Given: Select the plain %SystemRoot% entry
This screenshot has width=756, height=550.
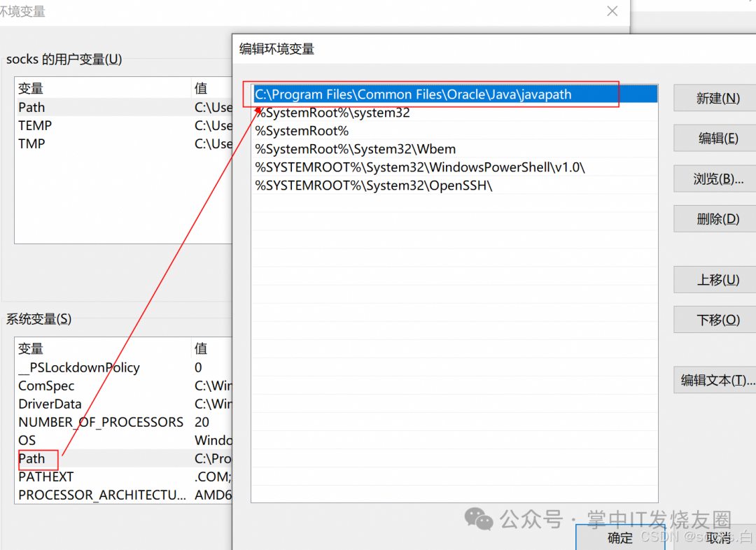Looking at the screenshot, I should click(x=454, y=131).
